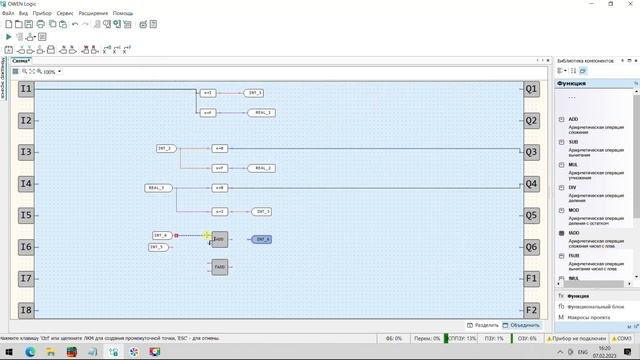
Task: Select the INT_4 variable block
Action: [x=162, y=236]
